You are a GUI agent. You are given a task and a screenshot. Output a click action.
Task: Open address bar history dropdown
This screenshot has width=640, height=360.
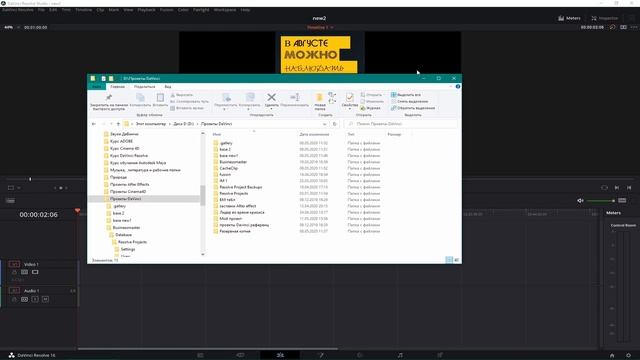pyautogui.click(x=324, y=124)
